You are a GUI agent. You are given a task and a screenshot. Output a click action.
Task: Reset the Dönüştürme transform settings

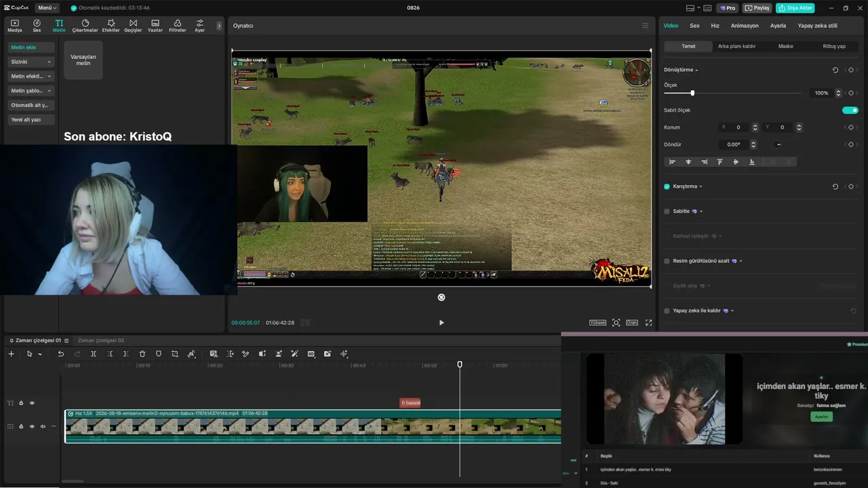[835, 70]
